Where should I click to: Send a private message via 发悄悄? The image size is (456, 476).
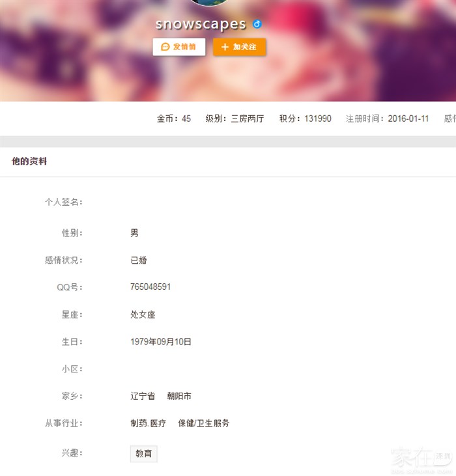(179, 47)
